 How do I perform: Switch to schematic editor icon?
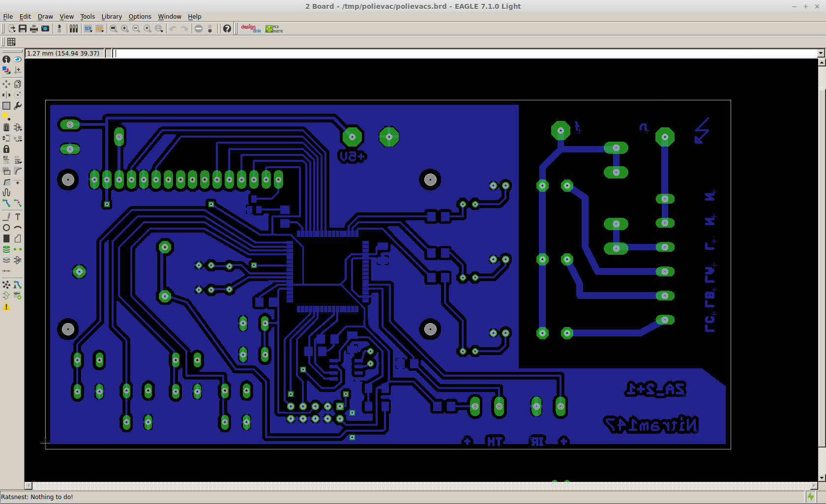click(59, 29)
